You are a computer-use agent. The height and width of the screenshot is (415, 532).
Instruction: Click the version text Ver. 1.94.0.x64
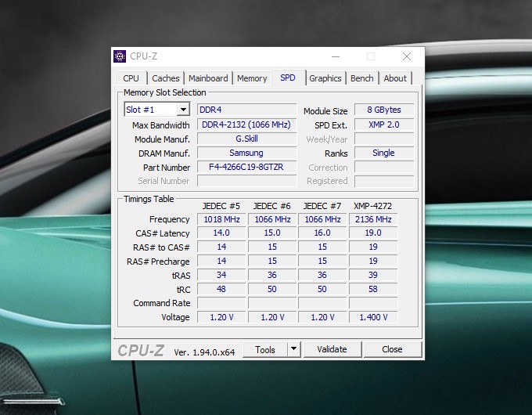(x=204, y=352)
